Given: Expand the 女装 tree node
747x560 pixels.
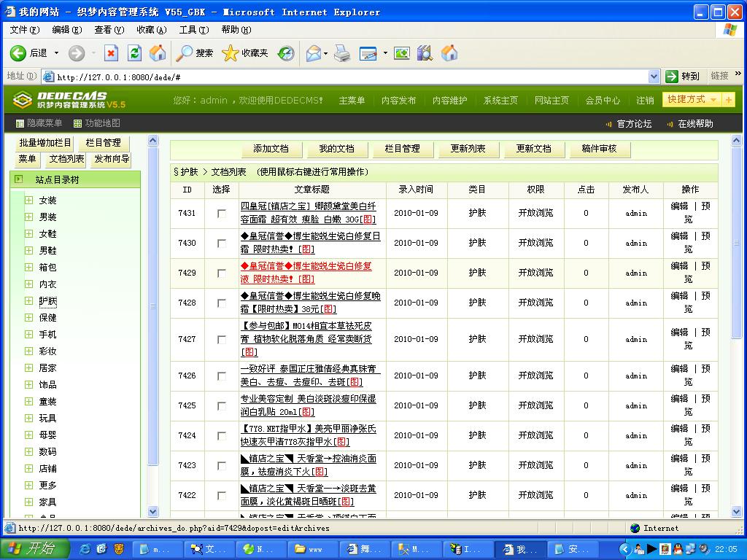Looking at the screenshot, I should pos(28,200).
